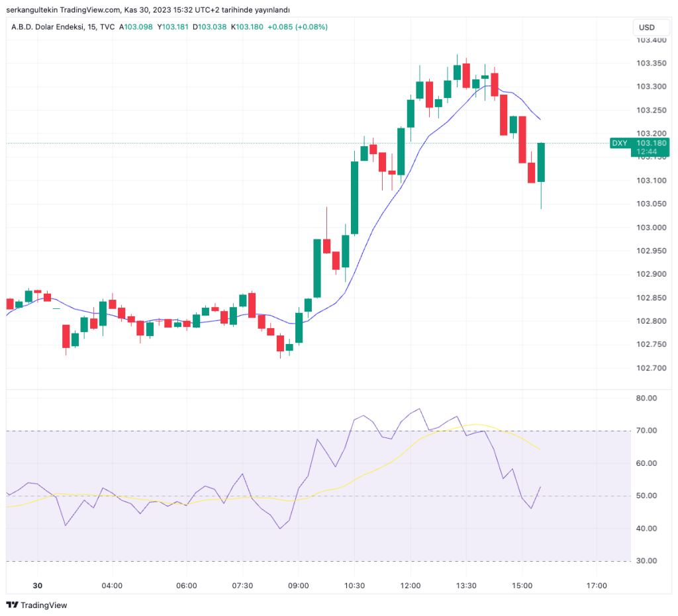The image size is (678, 616).
Task: Select the 103.400 price scale label
Action: tap(650, 40)
